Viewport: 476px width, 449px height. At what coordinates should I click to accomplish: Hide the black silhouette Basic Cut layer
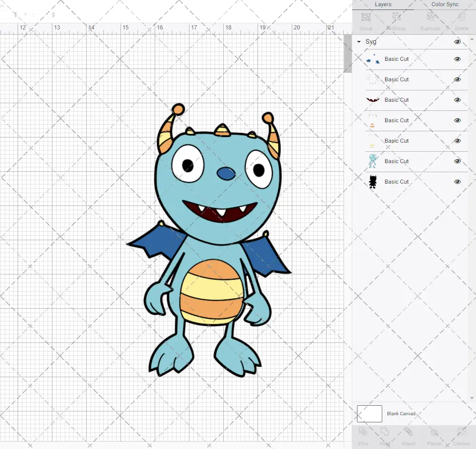[x=457, y=182]
